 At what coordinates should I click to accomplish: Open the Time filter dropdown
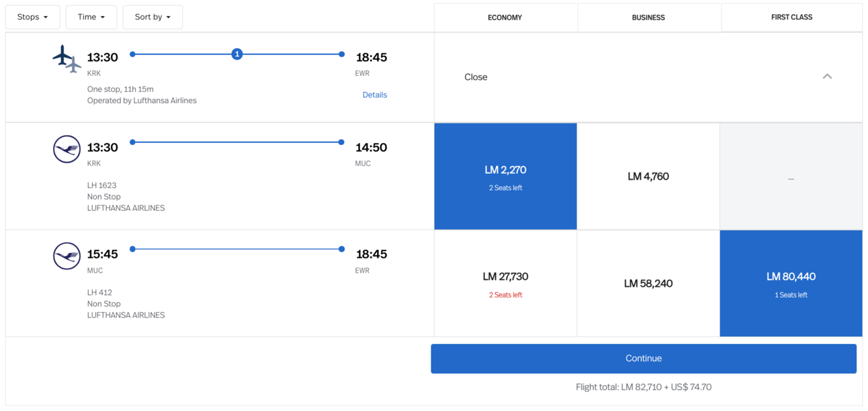[x=91, y=17]
